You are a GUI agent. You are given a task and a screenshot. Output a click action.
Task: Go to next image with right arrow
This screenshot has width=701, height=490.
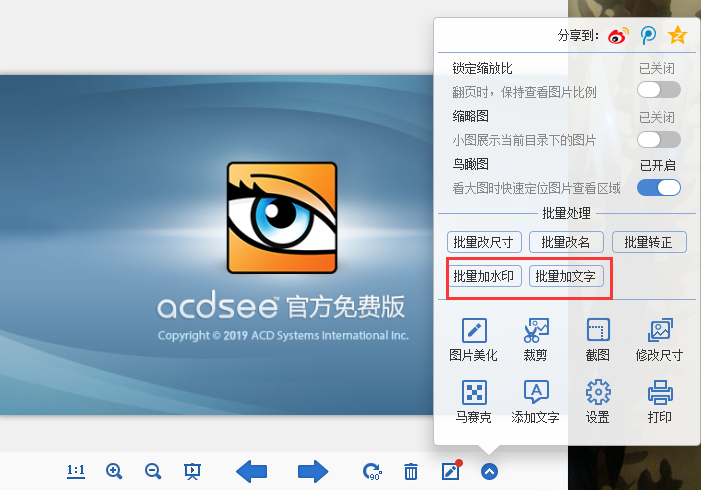[313, 472]
